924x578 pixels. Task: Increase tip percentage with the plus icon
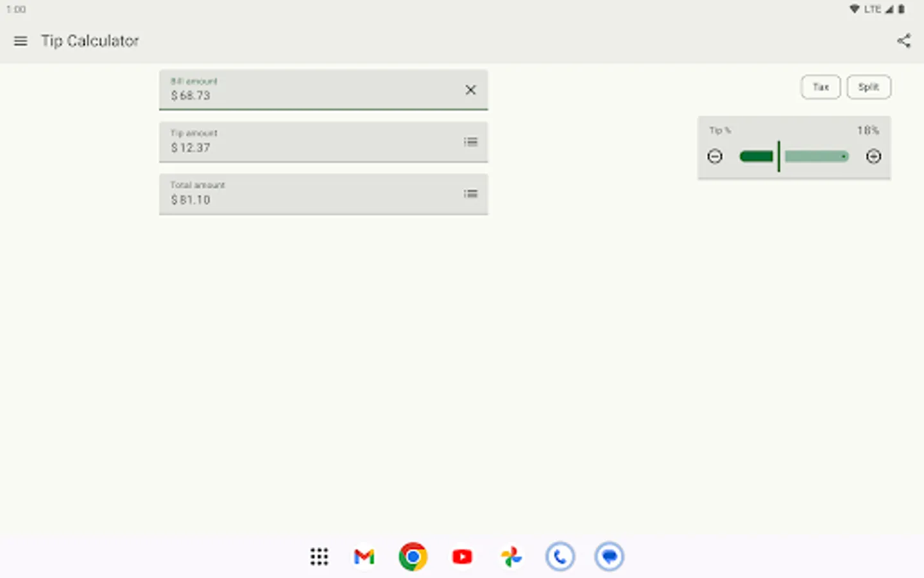(873, 156)
